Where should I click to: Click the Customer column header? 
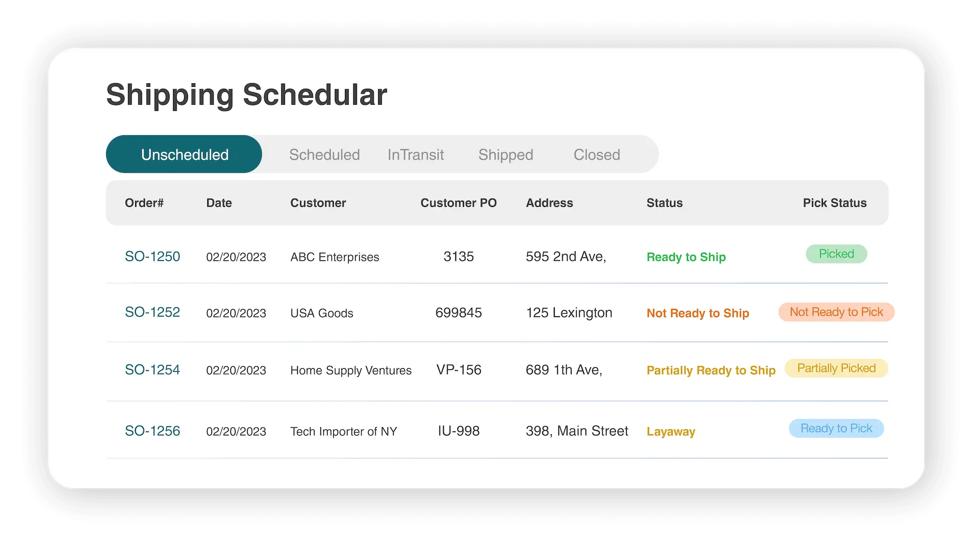tap(318, 203)
